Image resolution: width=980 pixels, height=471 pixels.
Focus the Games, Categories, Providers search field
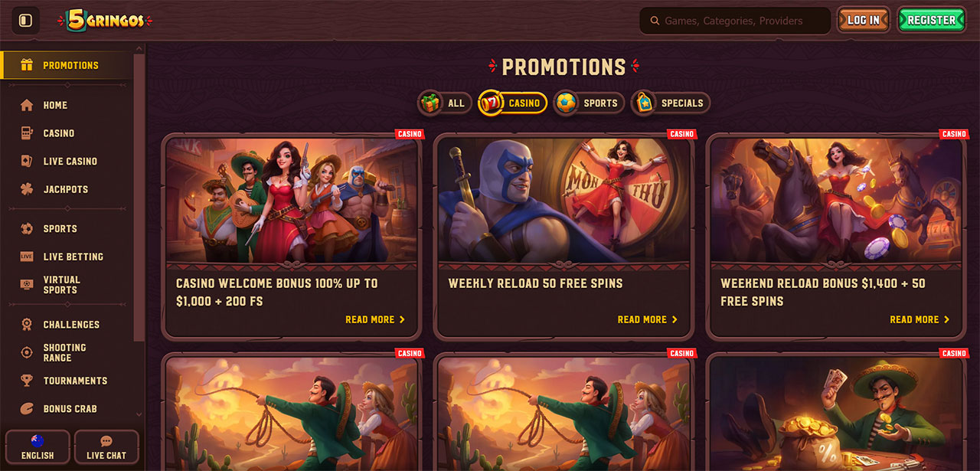pos(735,21)
